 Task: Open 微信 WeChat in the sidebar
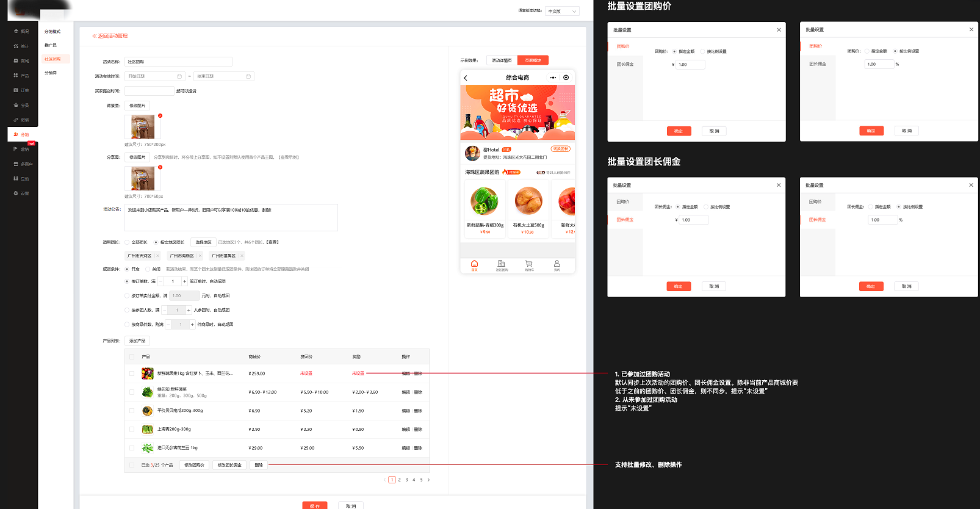tap(21, 120)
